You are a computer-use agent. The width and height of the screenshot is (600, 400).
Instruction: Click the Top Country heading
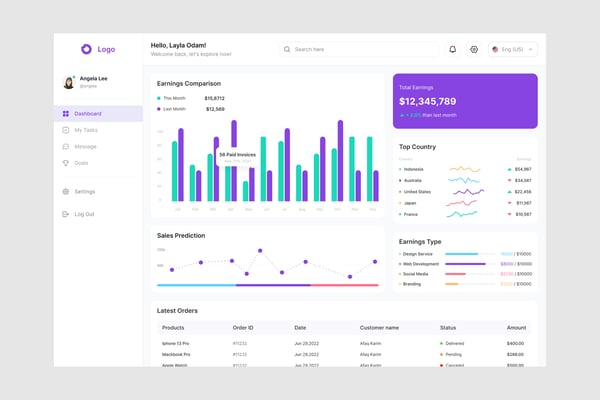tap(417, 147)
